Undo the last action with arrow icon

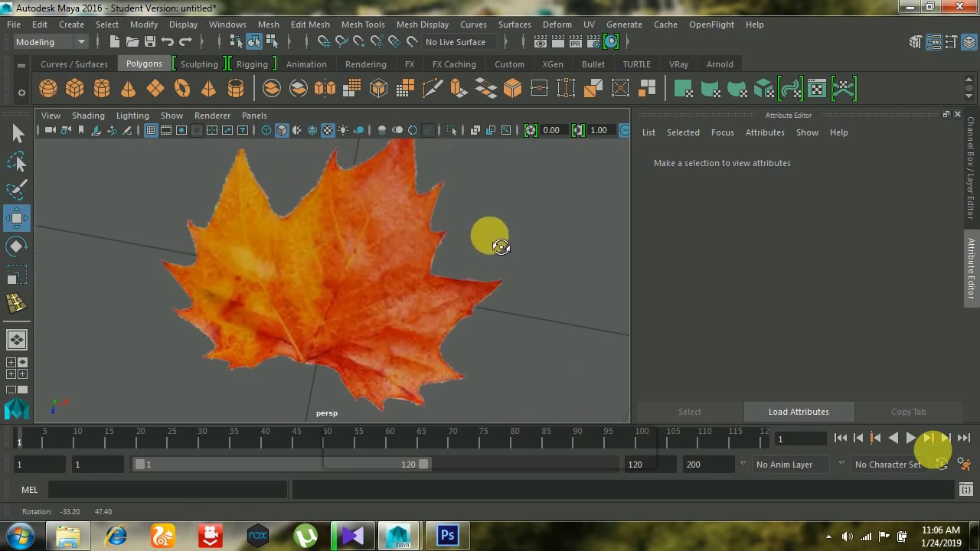pyautogui.click(x=168, y=41)
